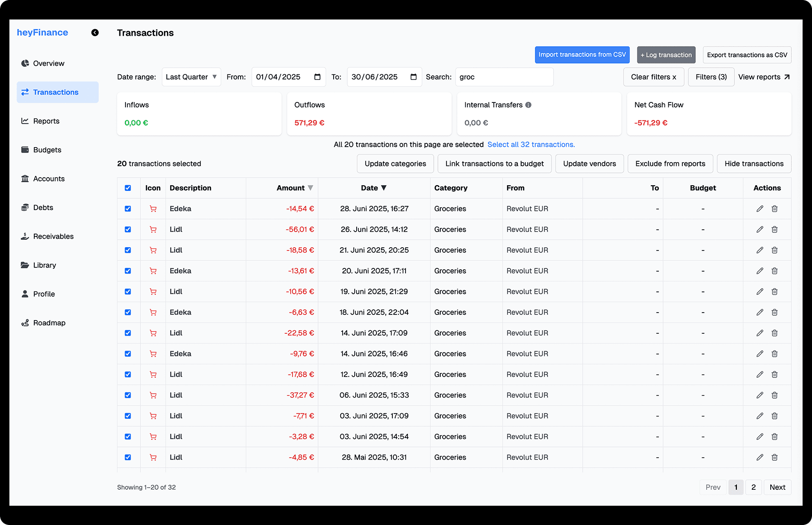This screenshot has height=525, width=812.
Task: Open Reports via the chart icon in sidebar
Action: pyautogui.click(x=25, y=121)
